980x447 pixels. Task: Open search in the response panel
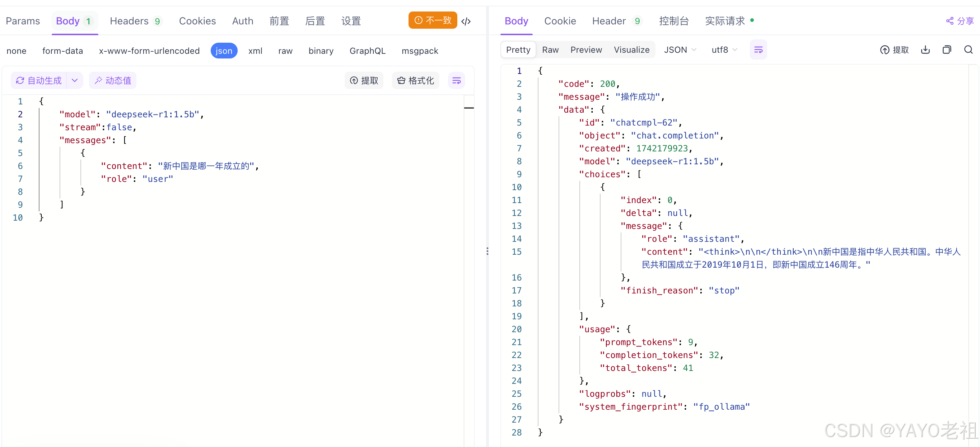968,50
